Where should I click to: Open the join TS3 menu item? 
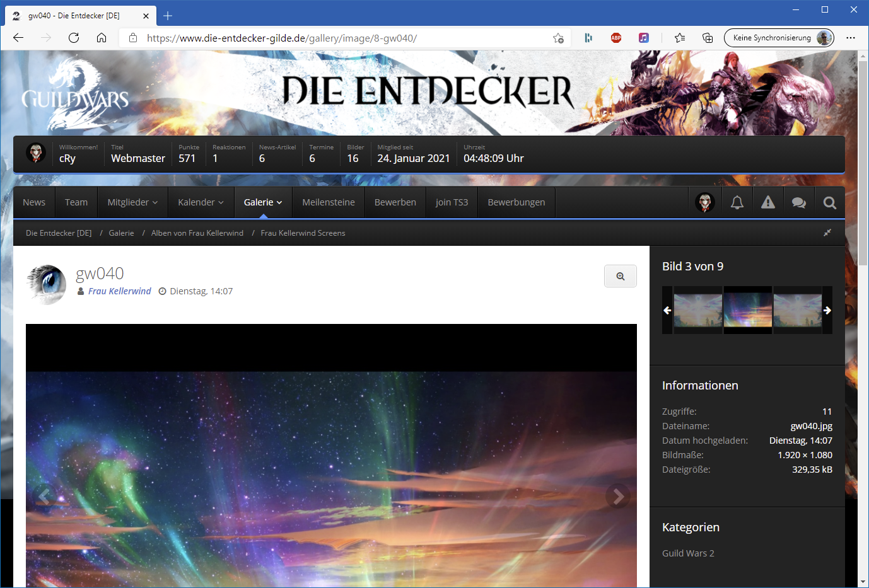tap(452, 202)
